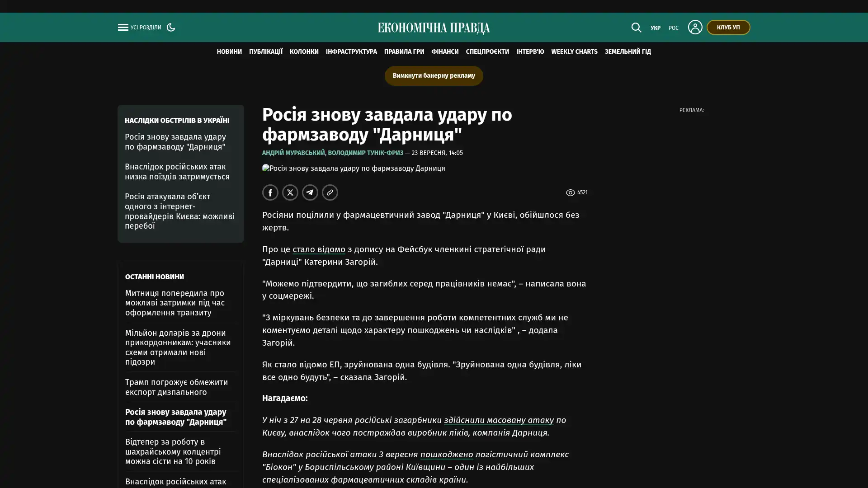
Task: Share article via Telegram
Action: point(310,192)
